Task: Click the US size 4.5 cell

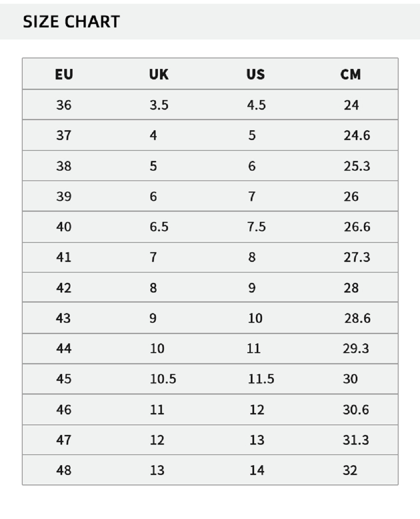Action: pos(256,105)
